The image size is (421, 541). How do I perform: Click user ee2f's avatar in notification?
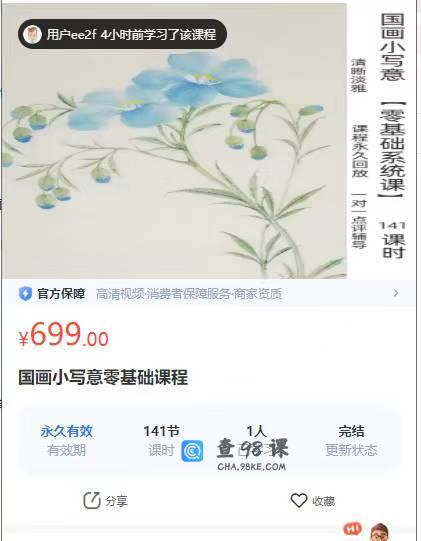coord(32,35)
